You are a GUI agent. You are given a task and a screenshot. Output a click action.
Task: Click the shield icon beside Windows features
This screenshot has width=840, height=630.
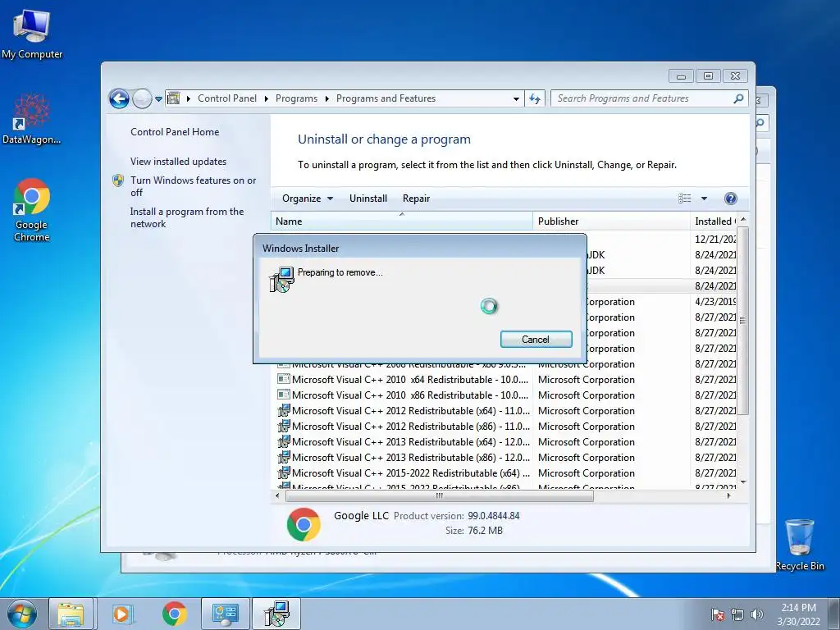pos(118,180)
